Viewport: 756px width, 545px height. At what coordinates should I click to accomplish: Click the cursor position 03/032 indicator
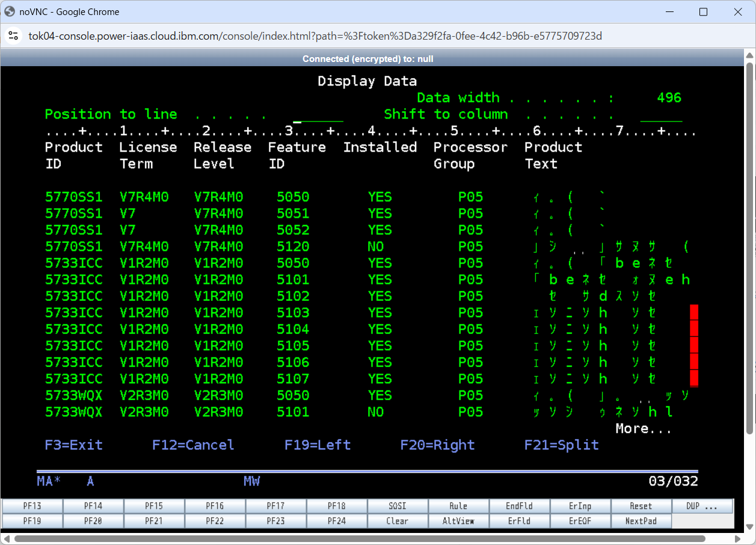[x=673, y=481]
